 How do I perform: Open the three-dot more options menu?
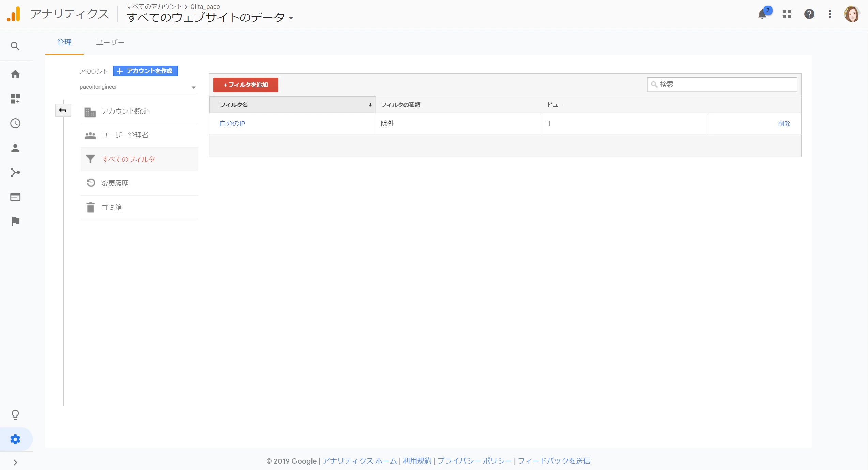tap(830, 14)
